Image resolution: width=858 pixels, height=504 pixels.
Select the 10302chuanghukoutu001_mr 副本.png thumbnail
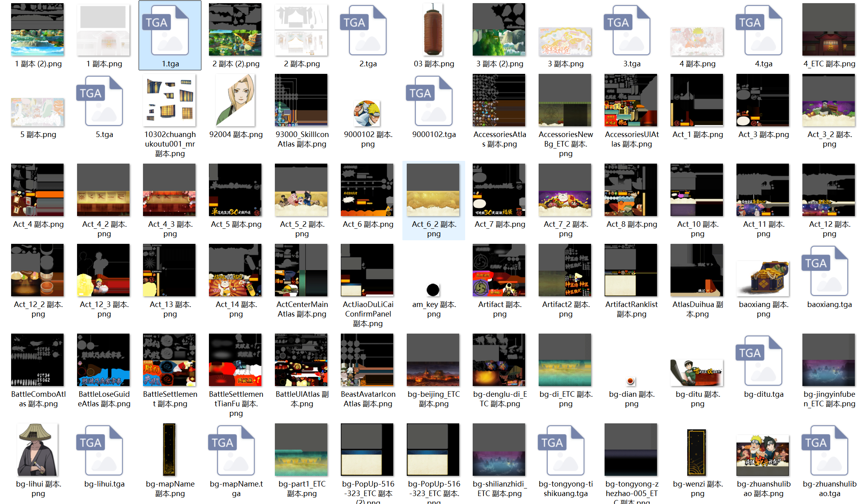(169, 100)
